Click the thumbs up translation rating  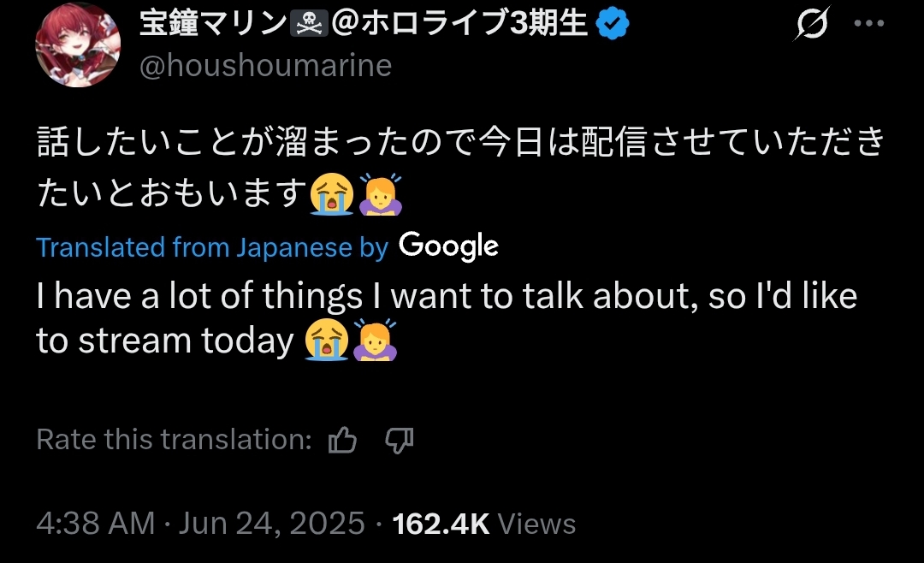click(343, 440)
